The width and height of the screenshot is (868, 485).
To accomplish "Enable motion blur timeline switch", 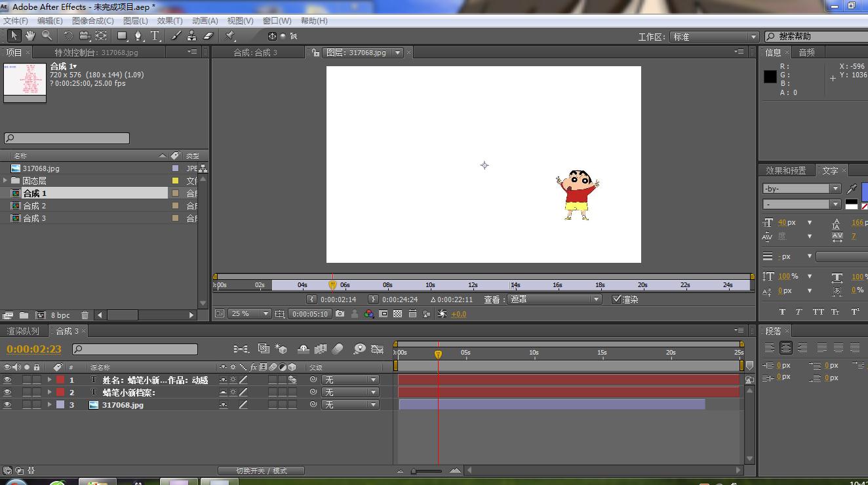I will (x=338, y=349).
